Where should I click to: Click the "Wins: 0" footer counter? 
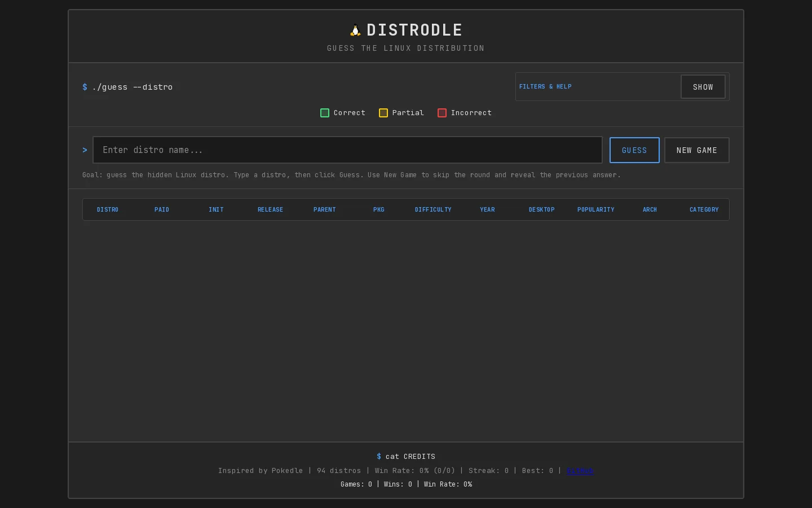click(x=398, y=484)
